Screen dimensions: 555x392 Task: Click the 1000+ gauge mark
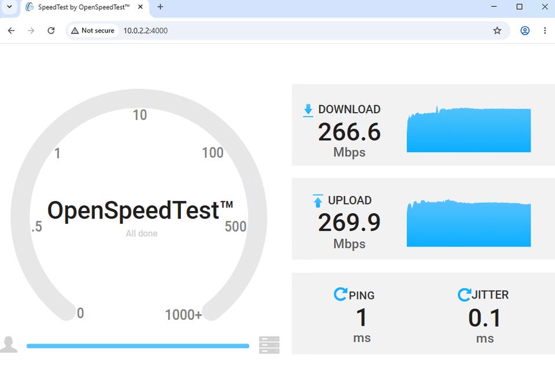(183, 315)
